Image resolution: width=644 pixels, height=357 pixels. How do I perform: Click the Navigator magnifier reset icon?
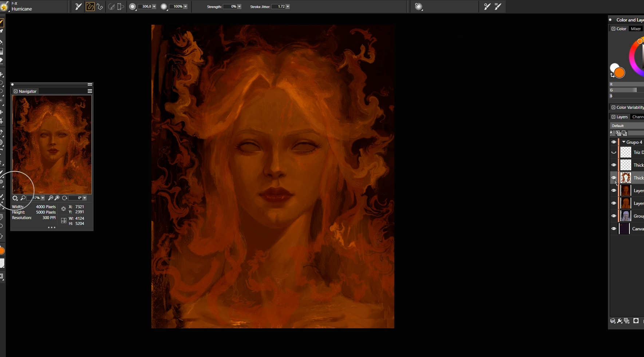point(23,198)
